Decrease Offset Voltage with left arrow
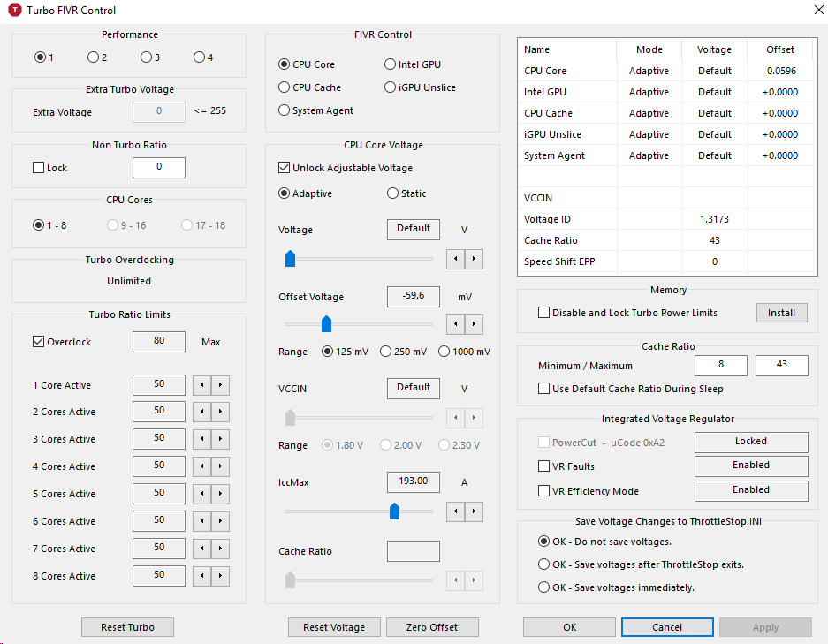This screenshot has height=644, width=828. 456,324
